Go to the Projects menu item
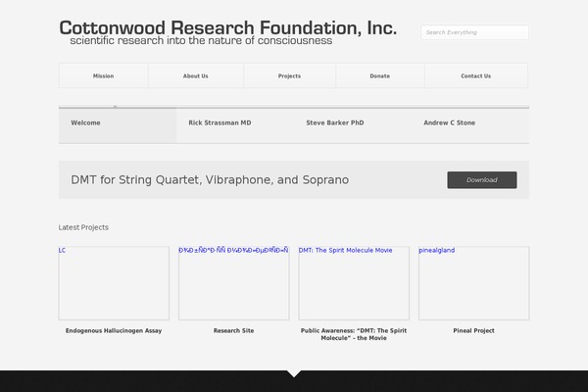The height and width of the screenshot is (392, 588). pos(289,75)
